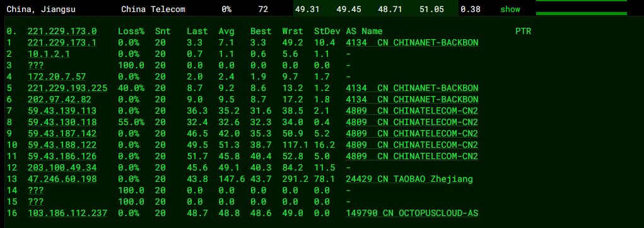
Task: Open AS link 4134 CHINANET-BACKBON on hop 1
Action: tap(412, 43)
